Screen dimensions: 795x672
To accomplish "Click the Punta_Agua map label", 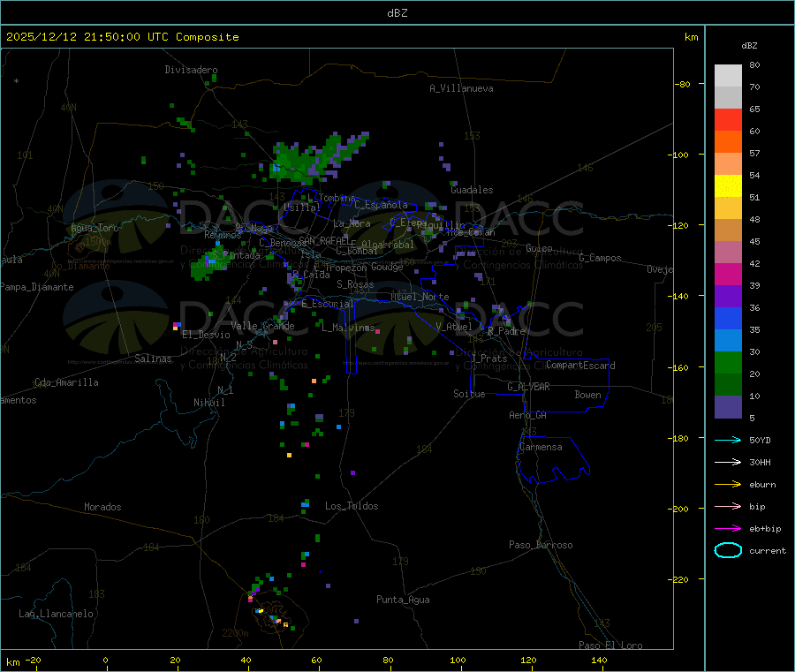I will pos(403,600).
